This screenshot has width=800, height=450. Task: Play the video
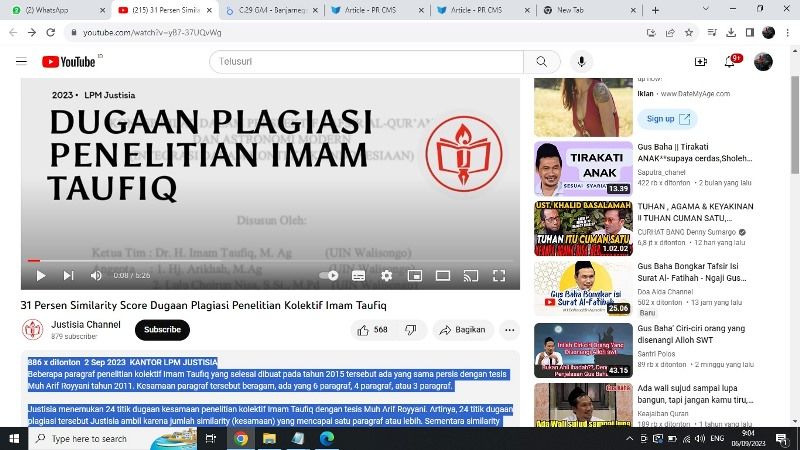click(41, 276)
